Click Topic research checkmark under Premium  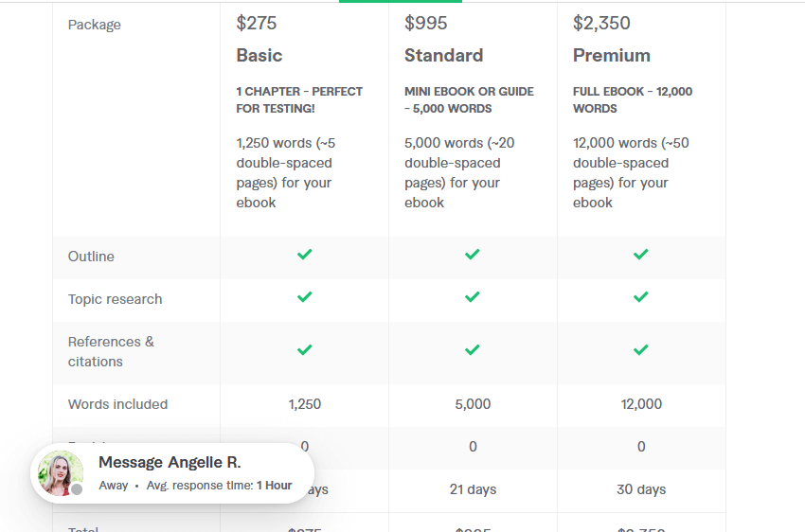tap(641, 297)
